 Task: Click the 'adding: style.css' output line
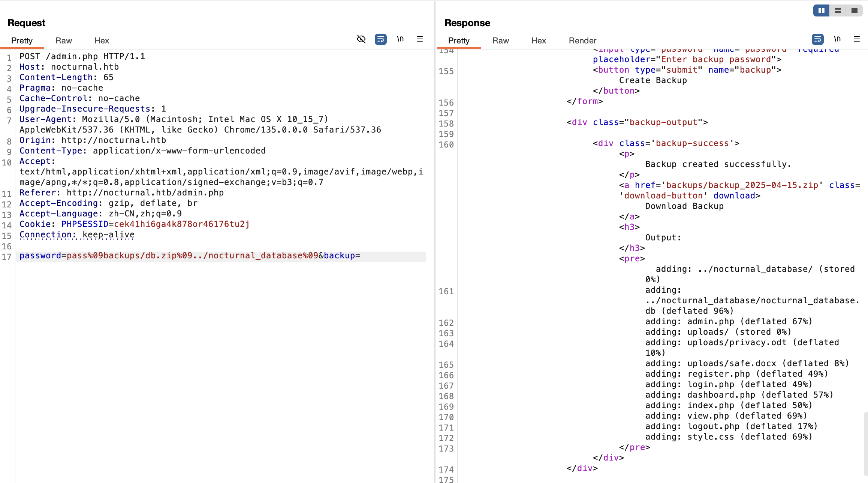point(729,437)
